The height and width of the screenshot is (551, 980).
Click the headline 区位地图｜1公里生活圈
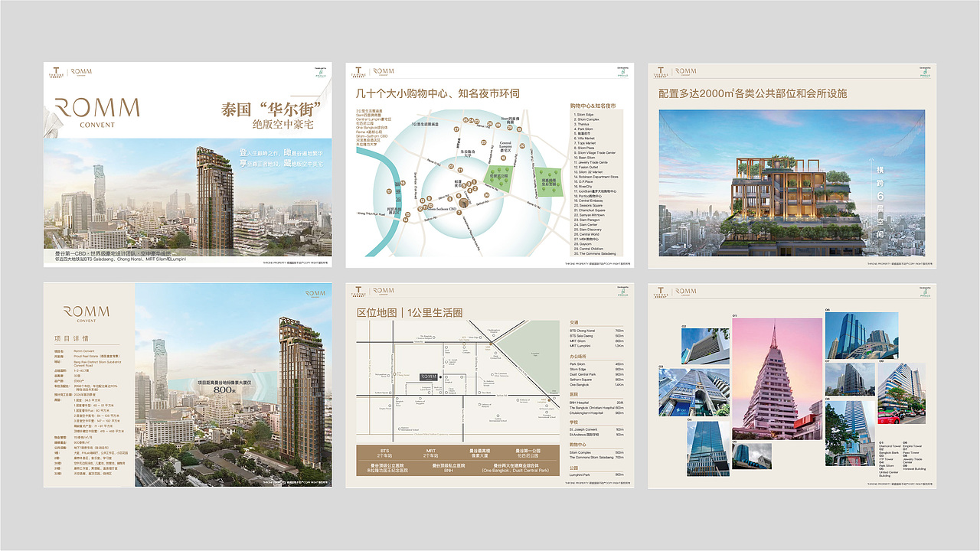(410, 313)
